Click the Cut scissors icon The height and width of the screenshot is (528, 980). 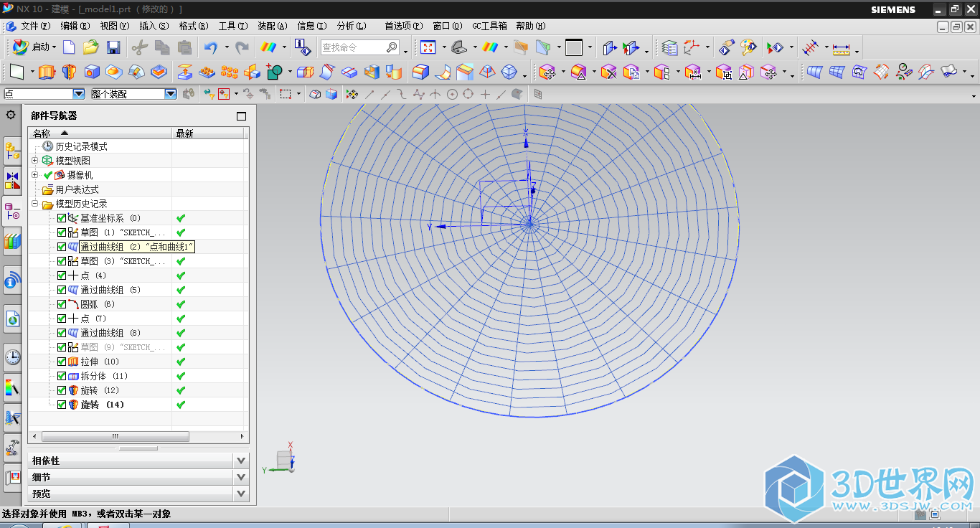[139, 48]
